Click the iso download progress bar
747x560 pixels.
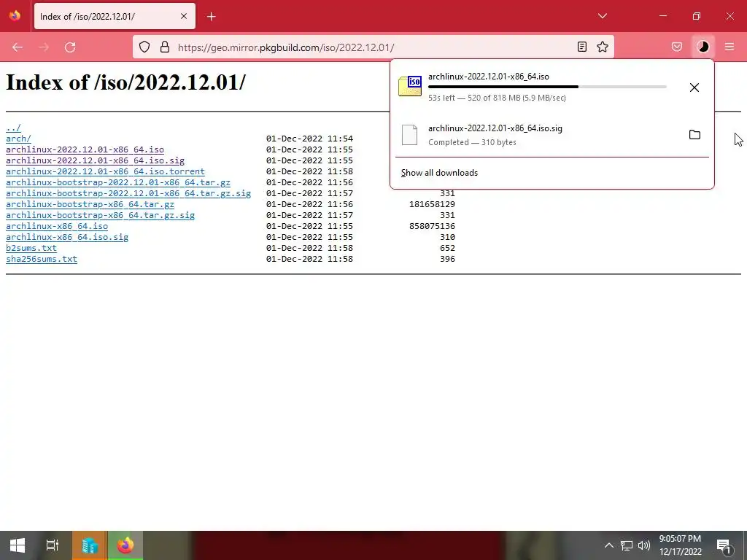pyautogui.click(x=547, y=87)
